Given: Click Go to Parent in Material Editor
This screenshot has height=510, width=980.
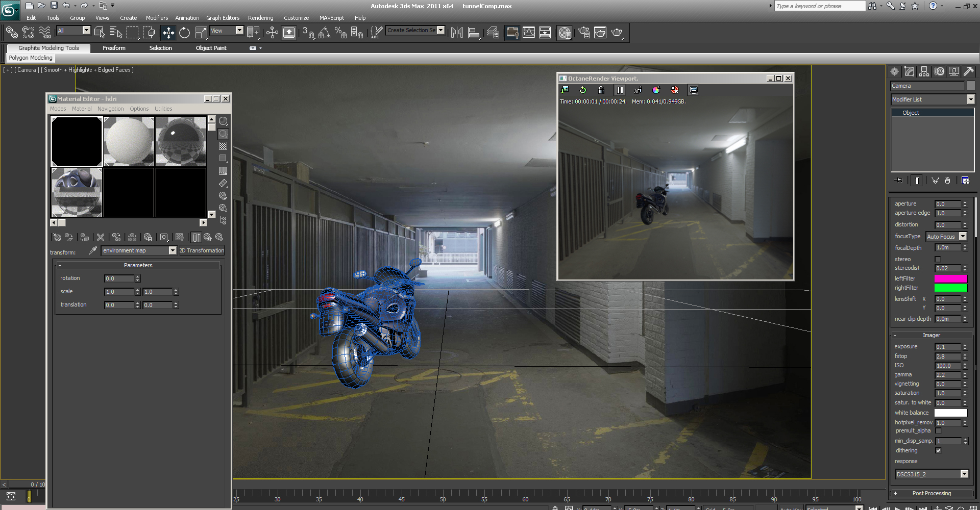Looking at the screenshot, I should point(208,237).
